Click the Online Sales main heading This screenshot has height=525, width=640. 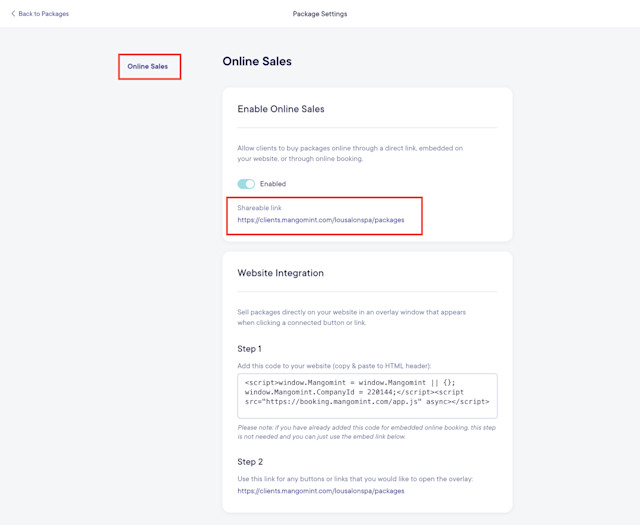[257, 61]
